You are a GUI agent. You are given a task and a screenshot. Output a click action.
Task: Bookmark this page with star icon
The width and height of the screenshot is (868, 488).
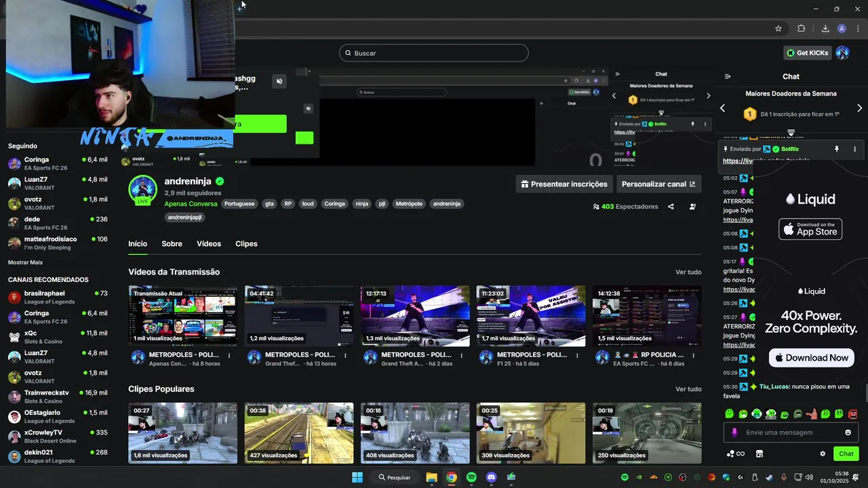pyautogui.click(x=778, y=28)
